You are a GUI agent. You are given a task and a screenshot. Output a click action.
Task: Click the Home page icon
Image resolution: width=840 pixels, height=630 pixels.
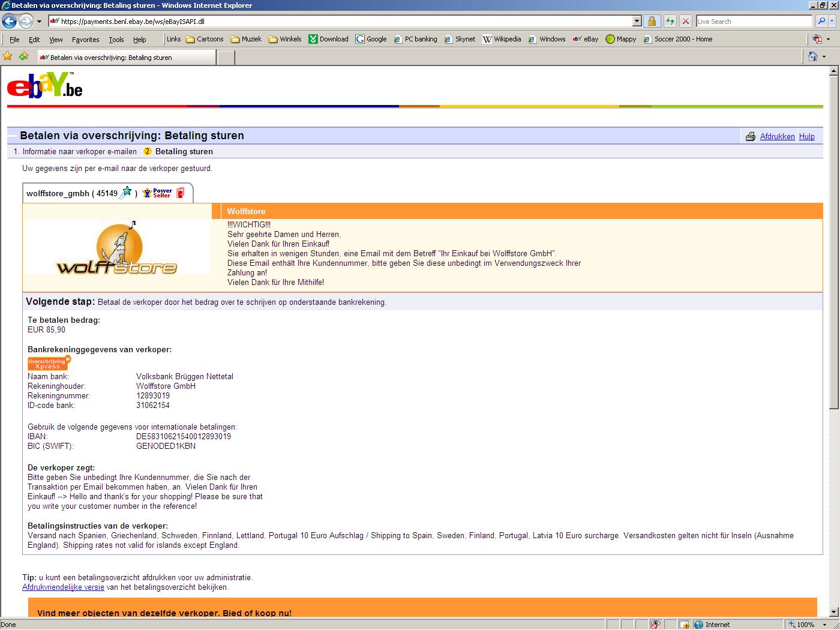click(812, 56)
